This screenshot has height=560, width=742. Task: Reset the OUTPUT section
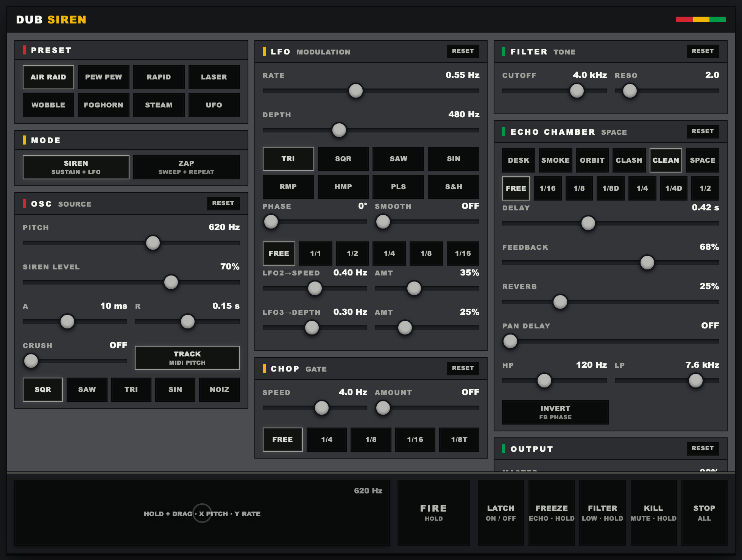coord(703,448)
